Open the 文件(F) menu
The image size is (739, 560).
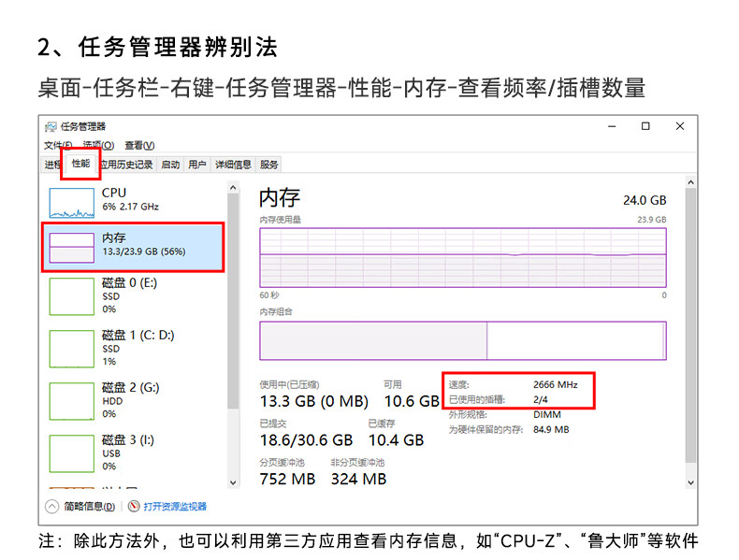coord(59,145)
